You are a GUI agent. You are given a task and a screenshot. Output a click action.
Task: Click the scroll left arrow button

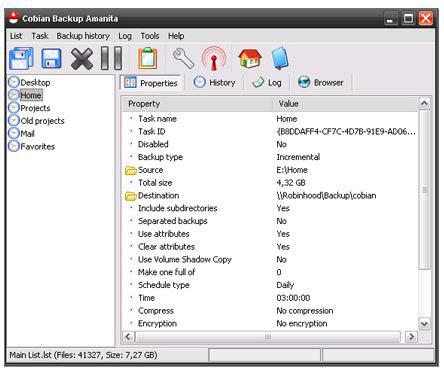[128, 337]
